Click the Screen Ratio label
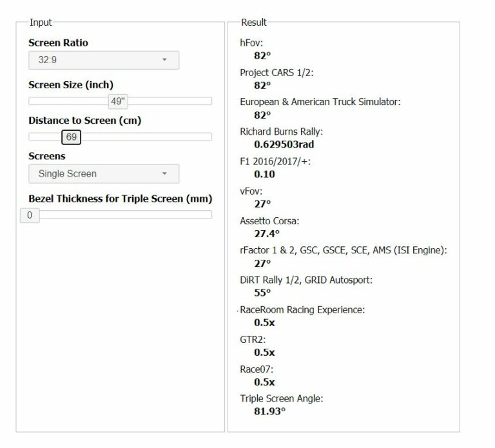Screen dimensions: 495x448 58,43
